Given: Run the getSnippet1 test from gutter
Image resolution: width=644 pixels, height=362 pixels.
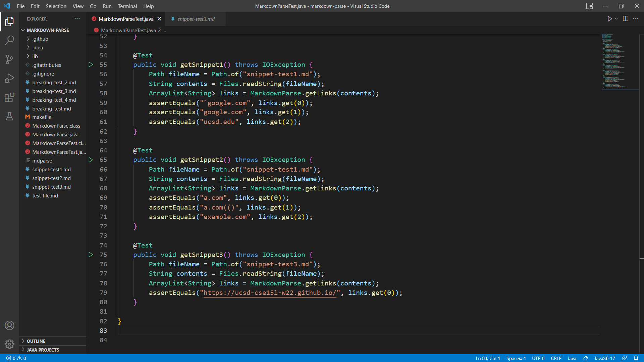Looking at the screenshot, I should [x=91, y=64].
